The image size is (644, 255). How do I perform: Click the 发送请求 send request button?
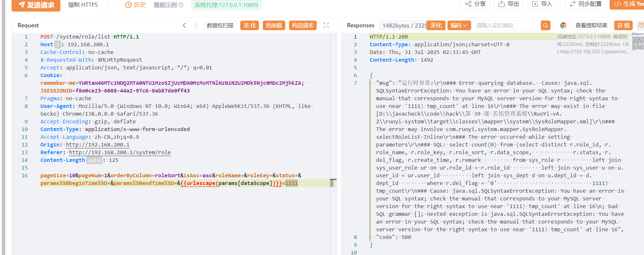tap(36, 5)
